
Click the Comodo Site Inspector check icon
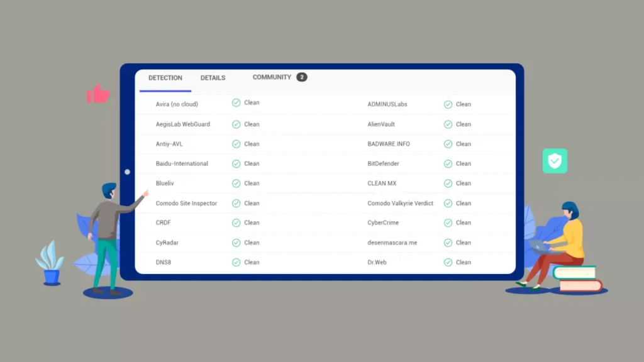(236, 204)
